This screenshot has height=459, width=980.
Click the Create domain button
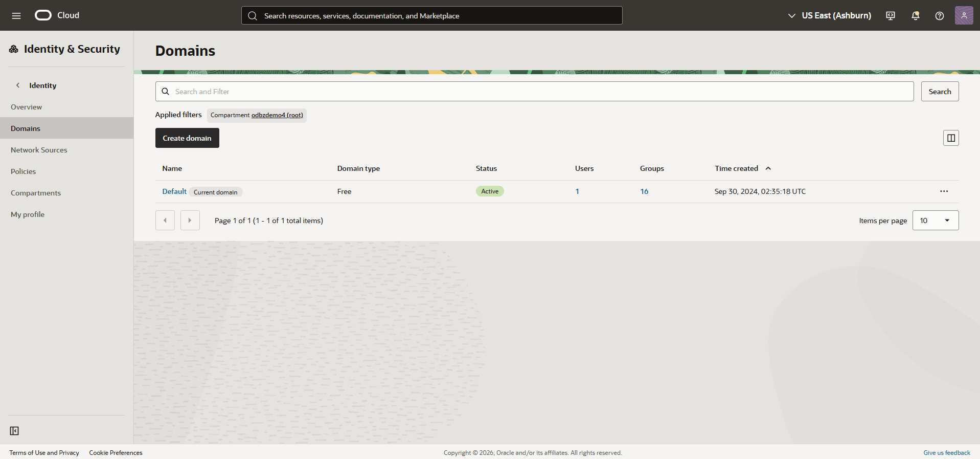tap(187, 138)
